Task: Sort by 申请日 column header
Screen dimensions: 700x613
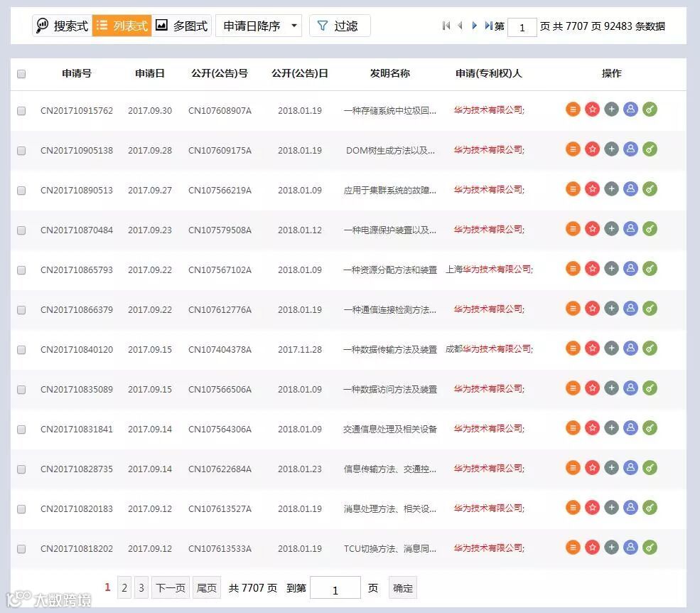Action: (150, 73)
